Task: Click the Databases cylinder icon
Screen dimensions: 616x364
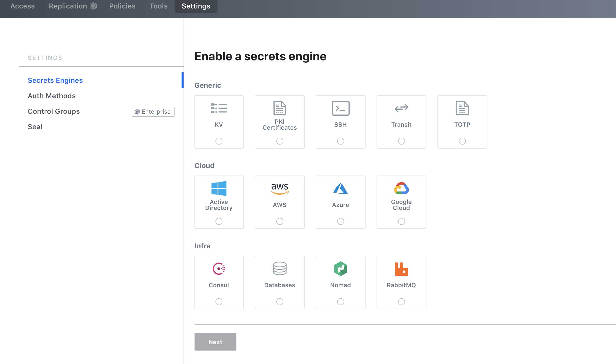Action: [280, 269]
